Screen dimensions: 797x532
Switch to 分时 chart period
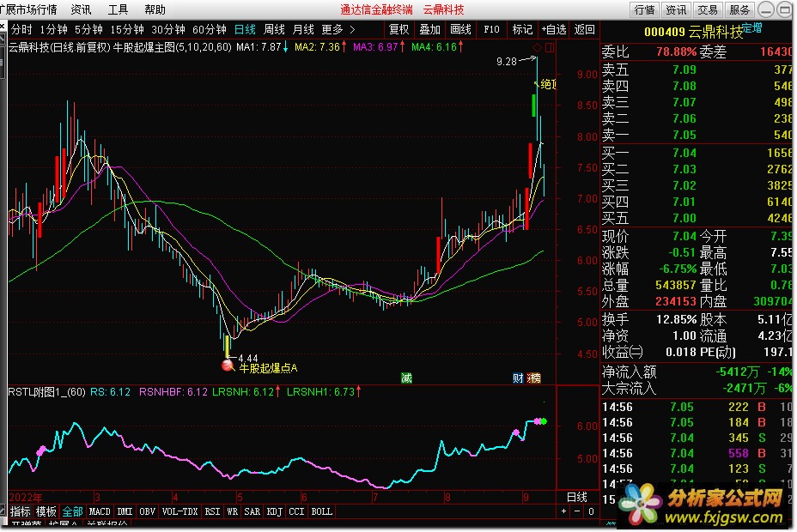[x=21, y=29]
